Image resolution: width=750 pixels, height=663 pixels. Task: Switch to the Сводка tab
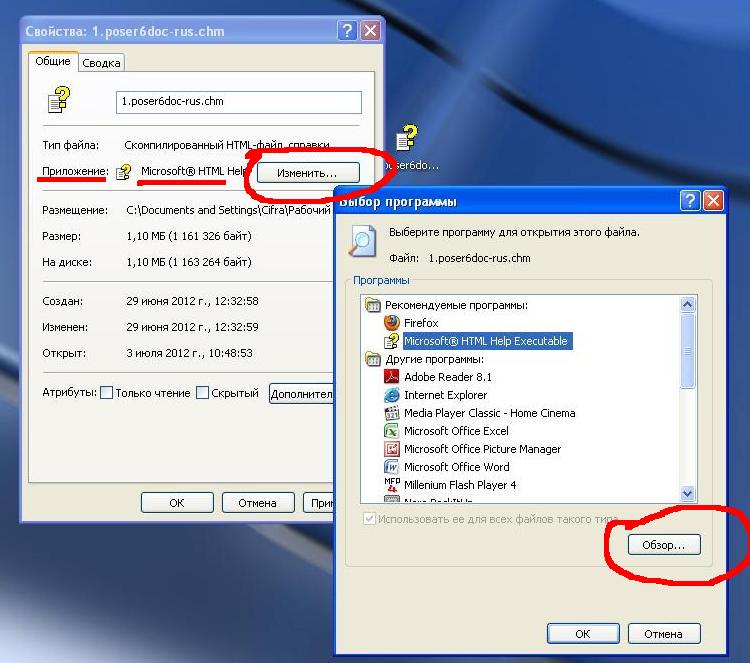click(x=101, y=63)
